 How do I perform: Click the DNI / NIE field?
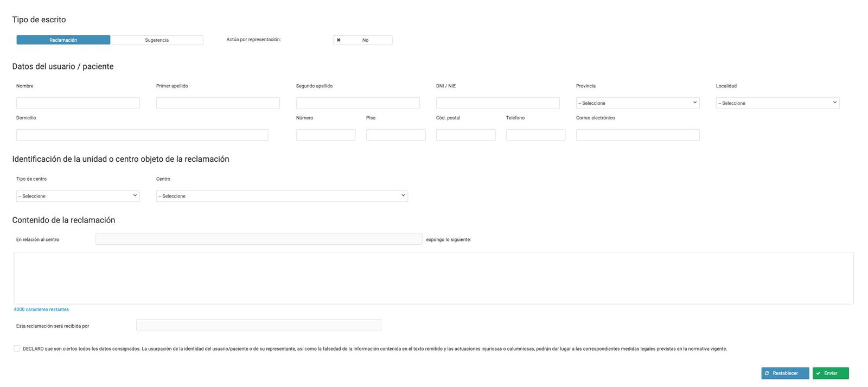tap(497, 103)
